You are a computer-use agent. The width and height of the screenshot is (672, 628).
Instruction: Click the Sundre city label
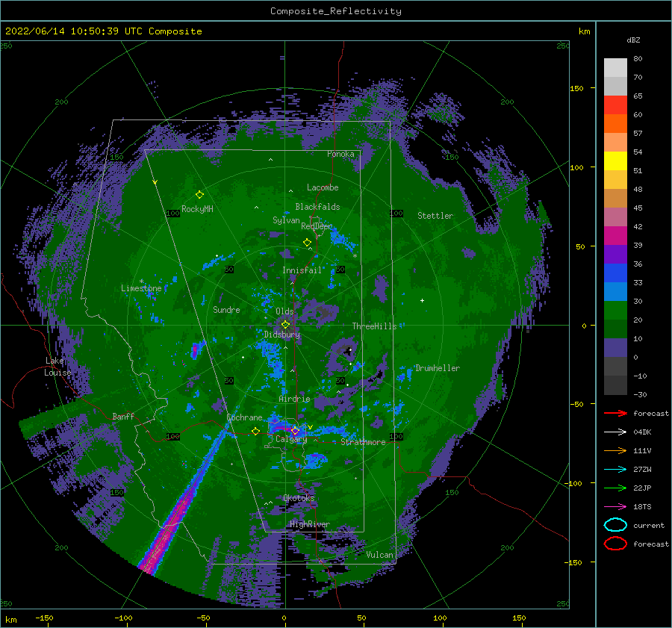226,309
